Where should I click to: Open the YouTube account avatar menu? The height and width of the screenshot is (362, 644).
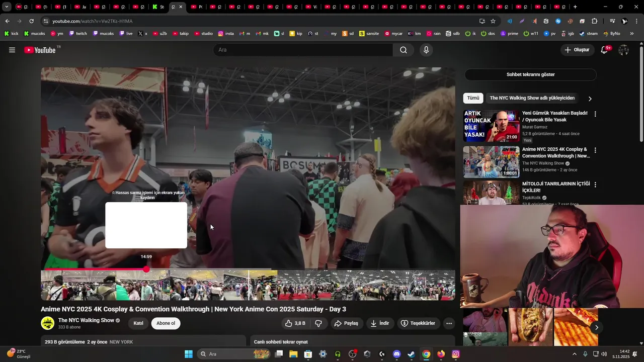(623, 50)
